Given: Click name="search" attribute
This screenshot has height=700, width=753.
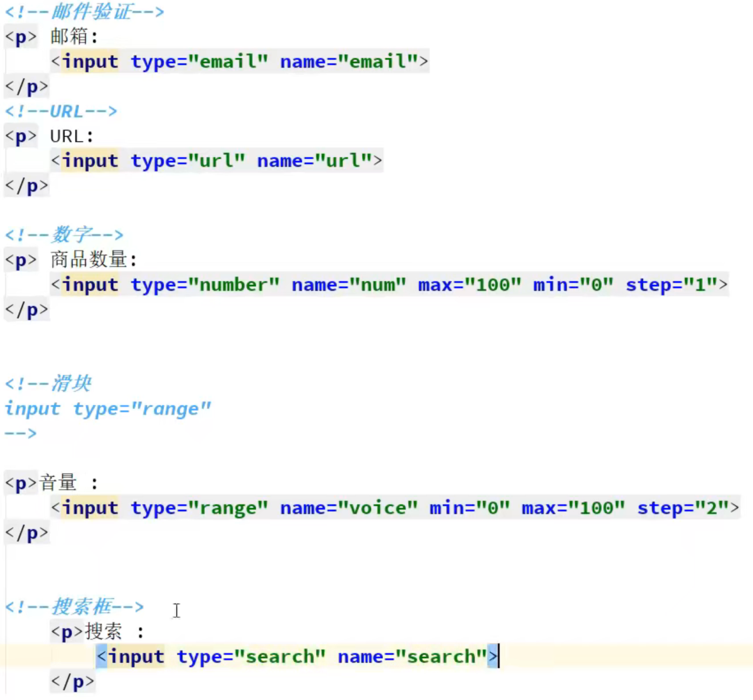Looking at the screenshot, I should pyautogui.click(x=412, y=657).
